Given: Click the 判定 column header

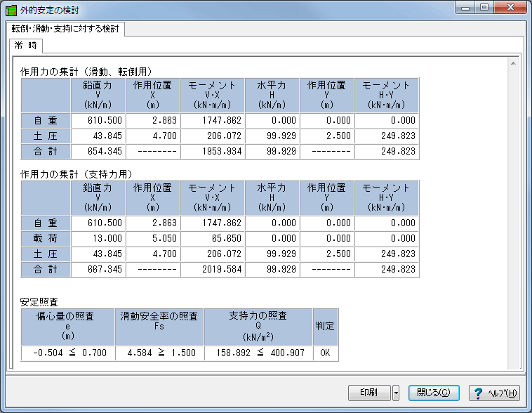Looking at the screenshot, I should pos(325,327).
